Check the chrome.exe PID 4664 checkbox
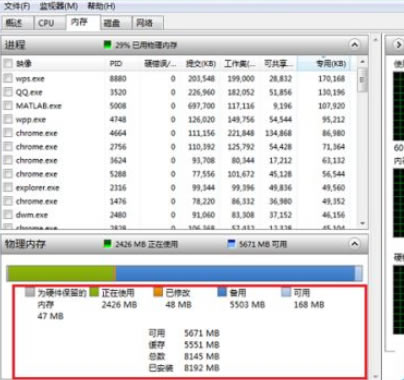The width and height of the screenshot is (404, 380). pyautogui.click(x=8, y=133)
